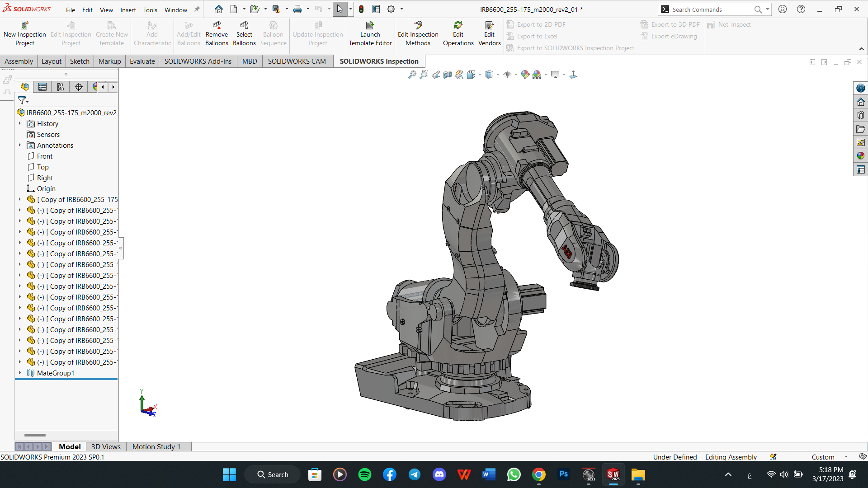This screenshot has height=488, width=868.
Task: Click the filter icon in feature tree
Action: pyautogui.click(x=23, y=100)
